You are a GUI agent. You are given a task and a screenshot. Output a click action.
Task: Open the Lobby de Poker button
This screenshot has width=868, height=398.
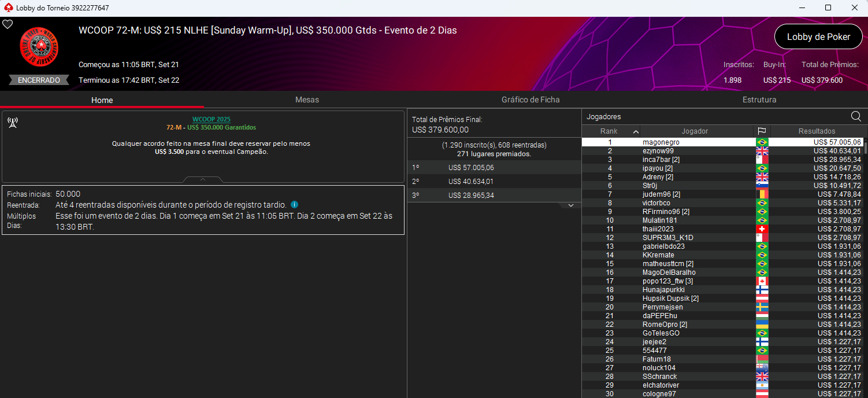coord(818,36)
